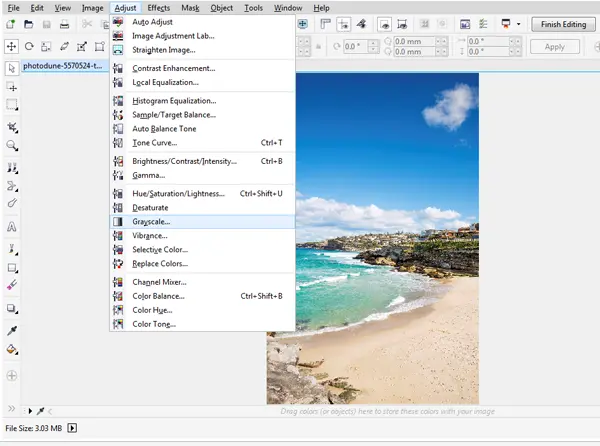Expand the File Size status arrow

[72, 428]
